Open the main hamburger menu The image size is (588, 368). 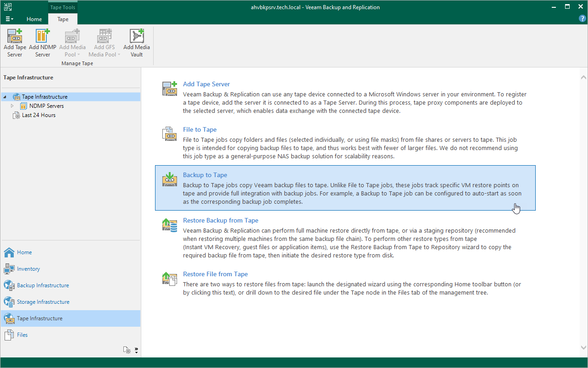tap(9, 19)
